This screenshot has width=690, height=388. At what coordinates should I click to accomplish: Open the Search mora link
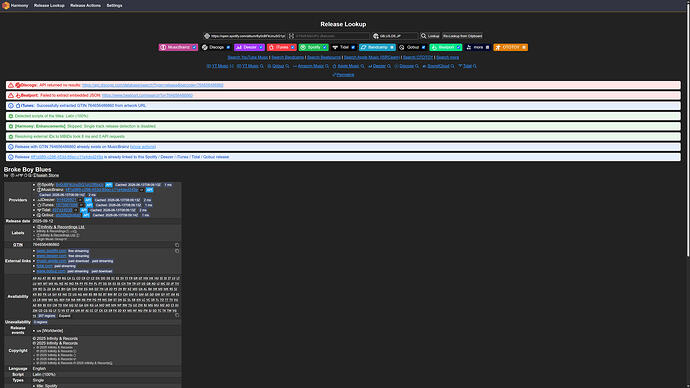[448, 57]
